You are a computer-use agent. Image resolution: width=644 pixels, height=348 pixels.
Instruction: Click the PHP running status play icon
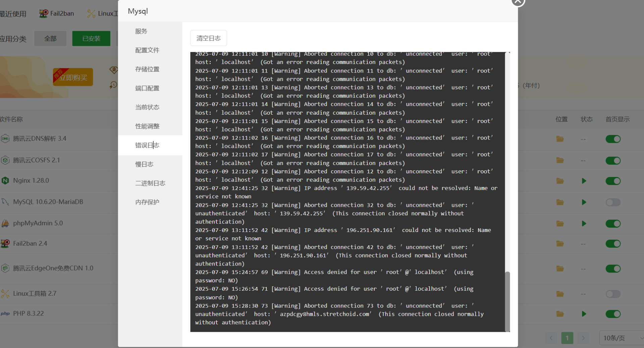pos(584,314)
